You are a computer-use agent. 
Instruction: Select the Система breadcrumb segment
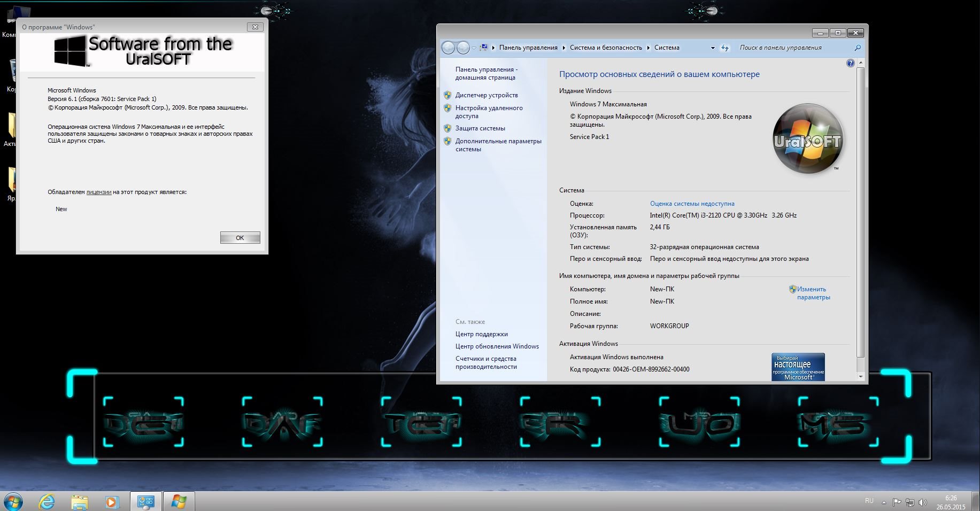coord(667,48)
